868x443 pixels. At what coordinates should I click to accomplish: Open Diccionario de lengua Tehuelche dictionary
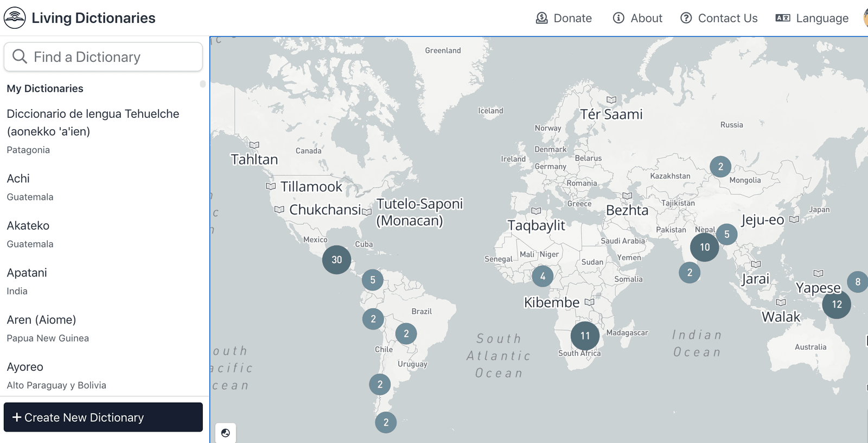(x=103, y=131)
